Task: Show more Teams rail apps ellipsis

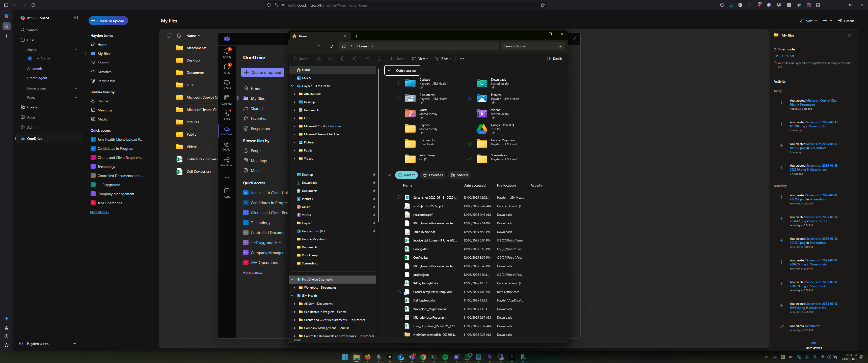Action: click(x=227, y=177)
